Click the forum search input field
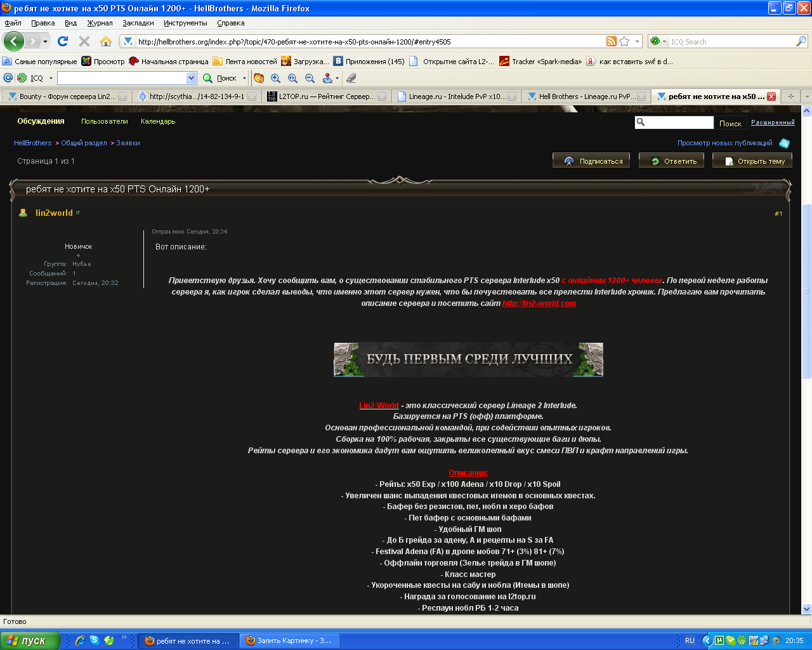This screenshot has height=650, width=812. click(x=679, y=123)
